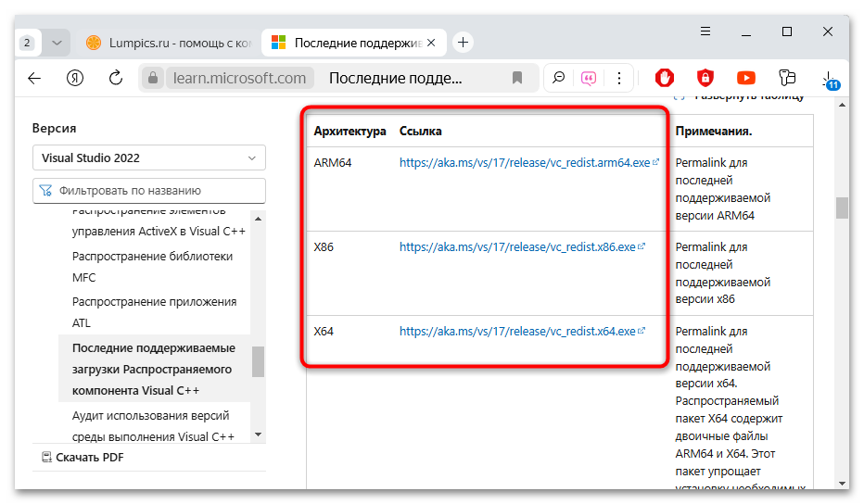Go back with the browser back arrow
864x504 pixels.
click(x=34, y=78)
